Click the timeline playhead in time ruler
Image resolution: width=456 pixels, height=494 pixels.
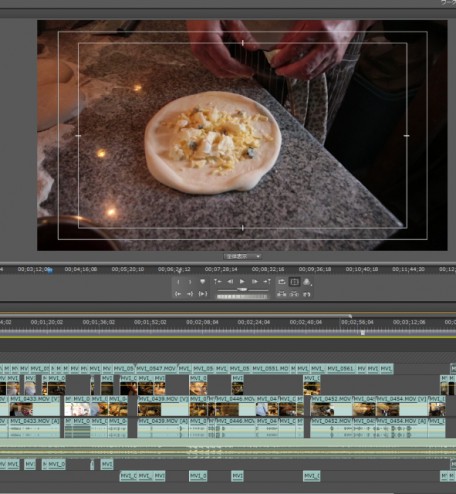(363, 332)
